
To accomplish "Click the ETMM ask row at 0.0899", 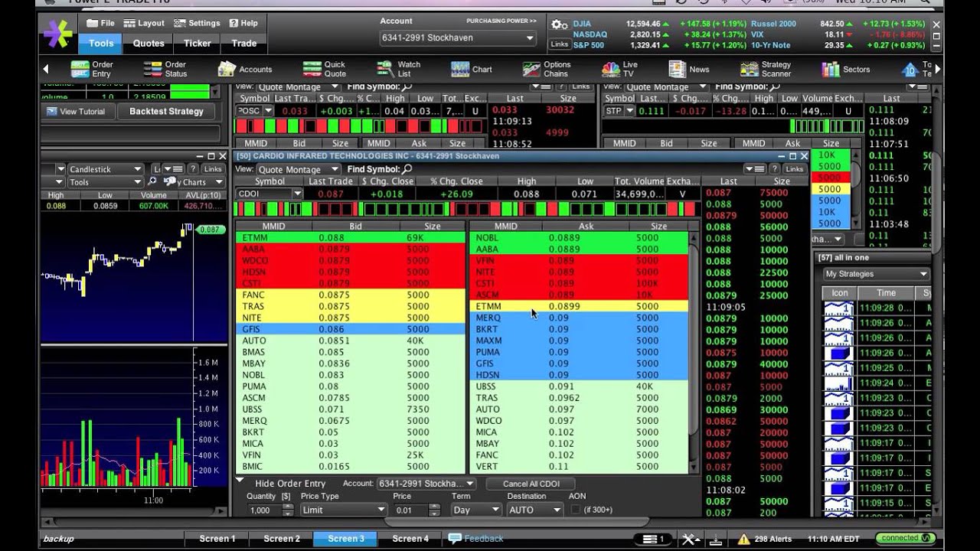I will 578,306.
